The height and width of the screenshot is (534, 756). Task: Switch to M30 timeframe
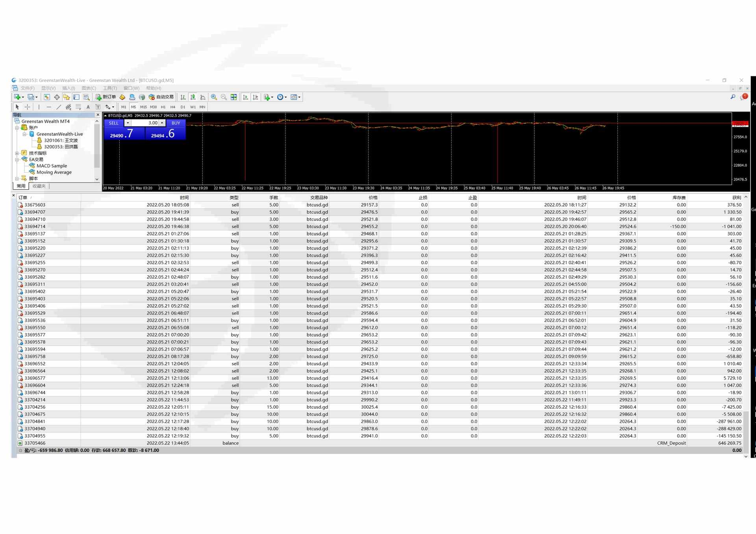[154, 107]
